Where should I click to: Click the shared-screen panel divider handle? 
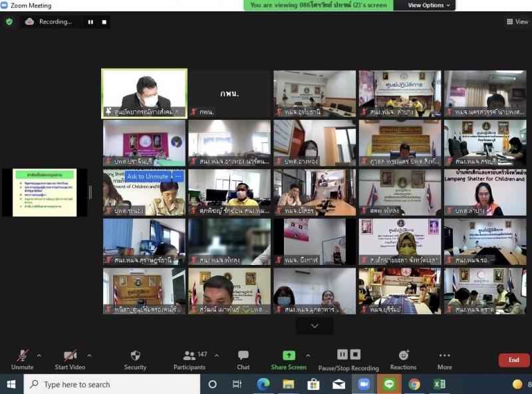click(90, 192)
